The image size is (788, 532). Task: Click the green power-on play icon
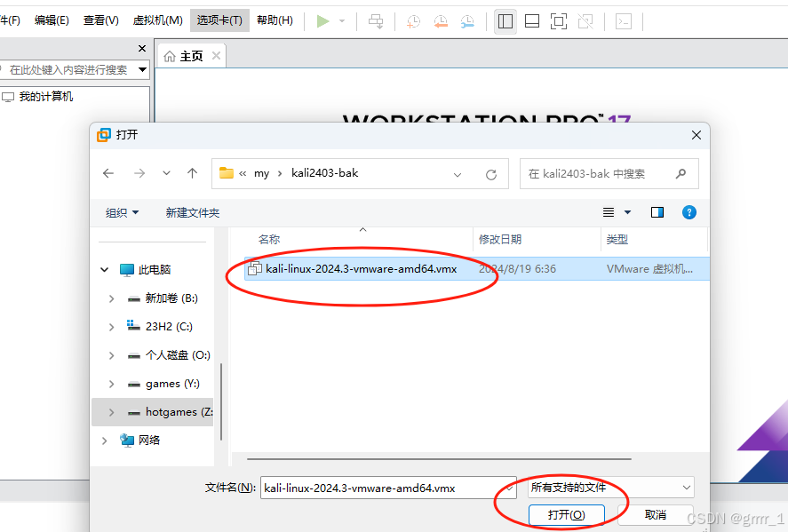[323, 21]
